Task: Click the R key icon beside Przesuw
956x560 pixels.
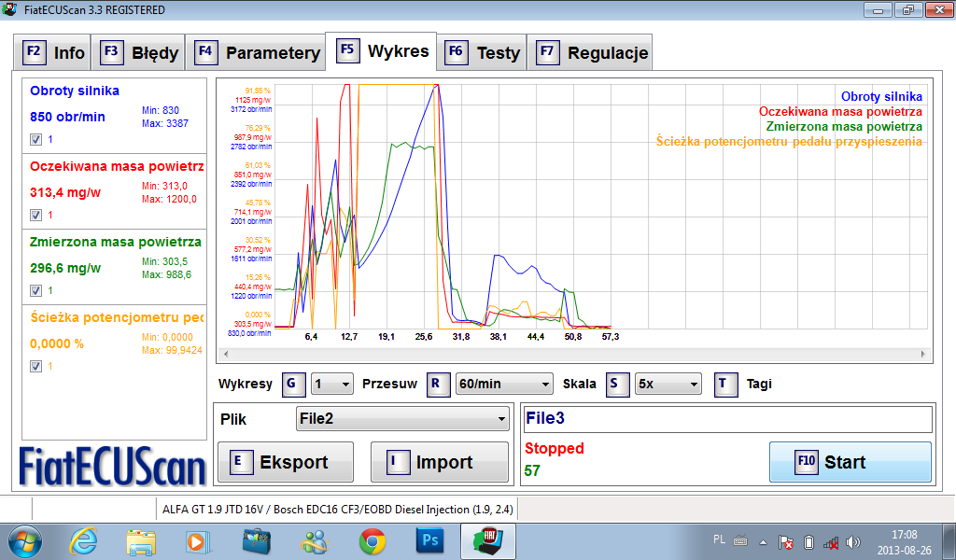Action: (x=438, y=384)
